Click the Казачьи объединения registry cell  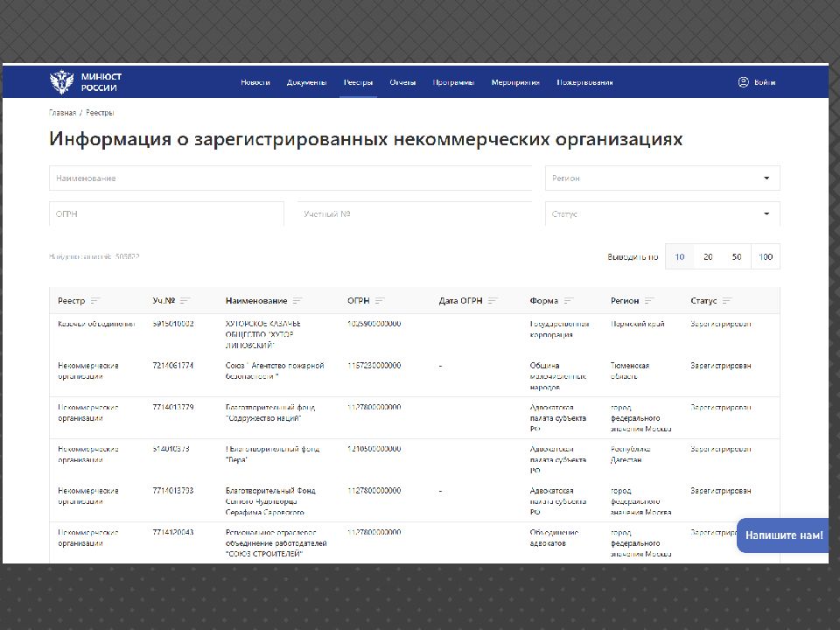point(96,324)
